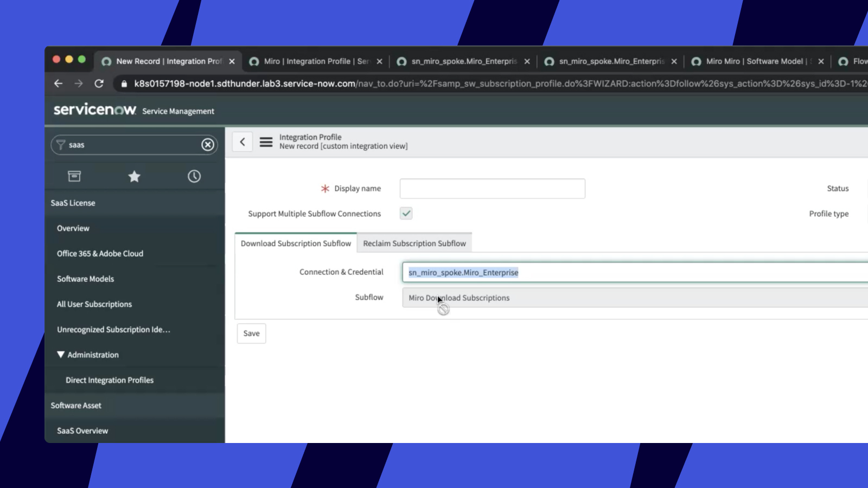This screenshot has width=868, height=488.
Task: Open the History clock tab
Action: 194,176
